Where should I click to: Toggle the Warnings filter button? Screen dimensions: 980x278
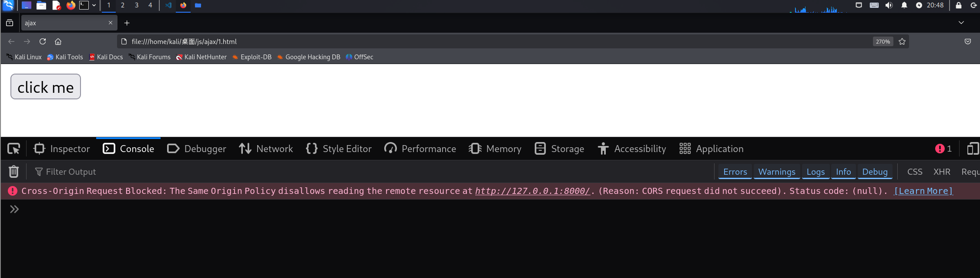pyautogui.click(x=777, y=172)
